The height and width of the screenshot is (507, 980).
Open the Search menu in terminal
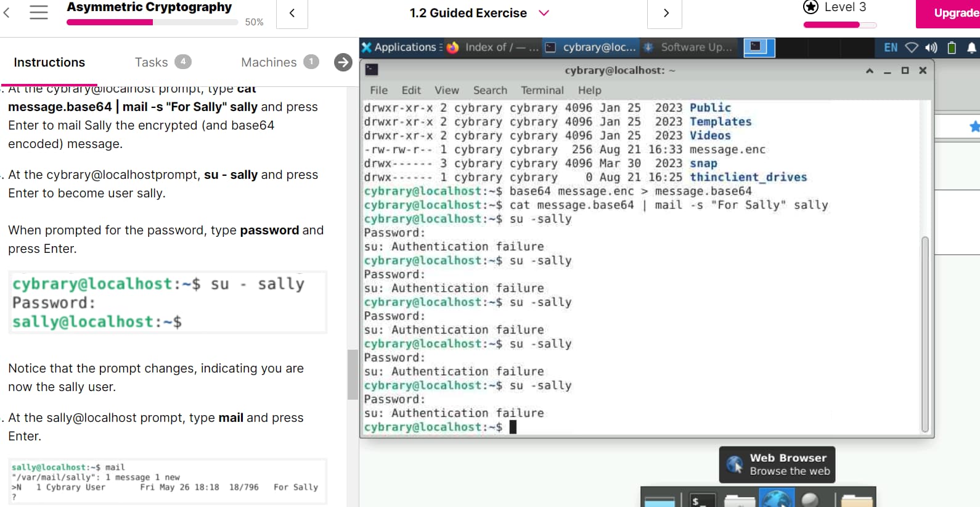(x=490, y=90)
